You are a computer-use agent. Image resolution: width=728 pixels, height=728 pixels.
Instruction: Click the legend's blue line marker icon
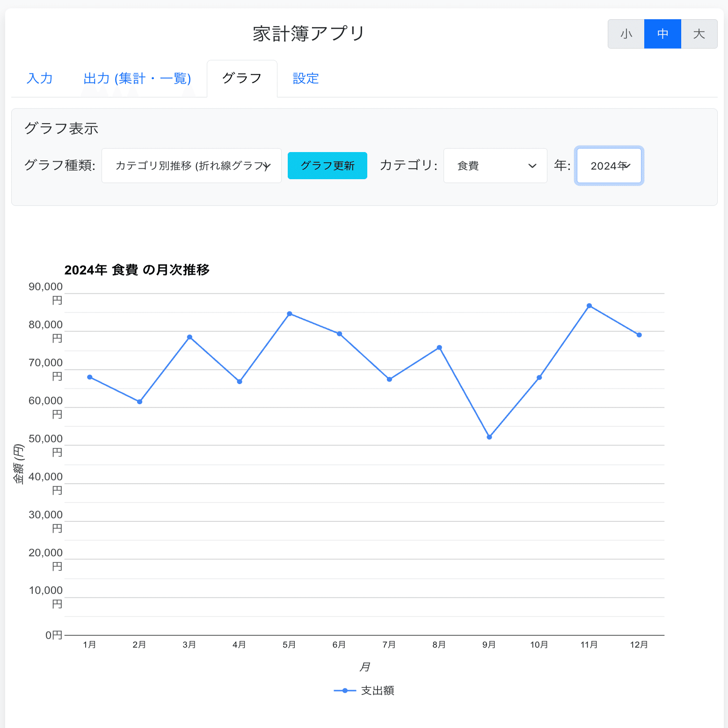(344, 690)
